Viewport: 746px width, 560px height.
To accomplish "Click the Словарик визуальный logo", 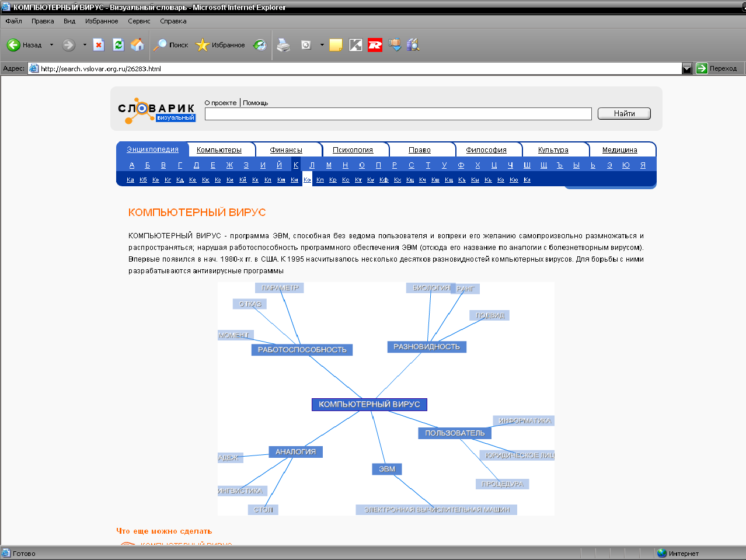I will (156, 110).
